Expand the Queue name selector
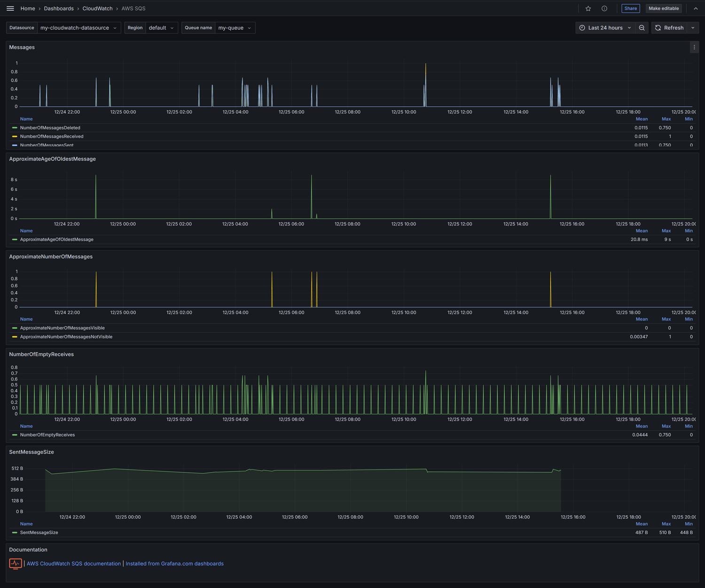Viewport: 705px width, 588px height. [235, 28]
